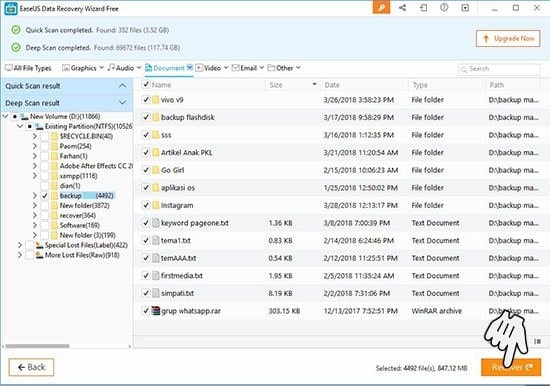
Task: Select the All File Types filter
Action: [28, 68]
